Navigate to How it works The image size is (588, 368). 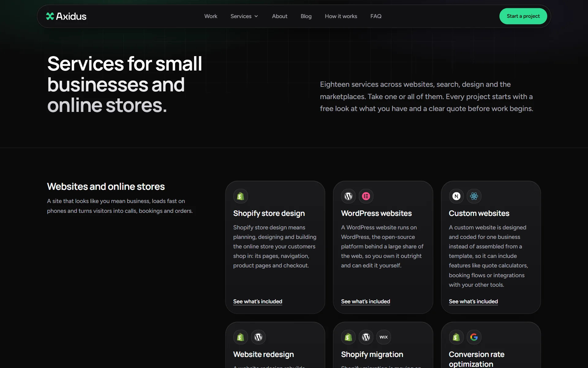[341, 16]
